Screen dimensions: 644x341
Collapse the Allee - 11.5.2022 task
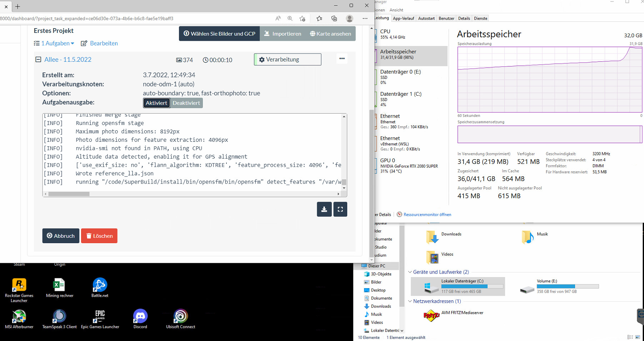pyautogui.click(x=38, y=60)
